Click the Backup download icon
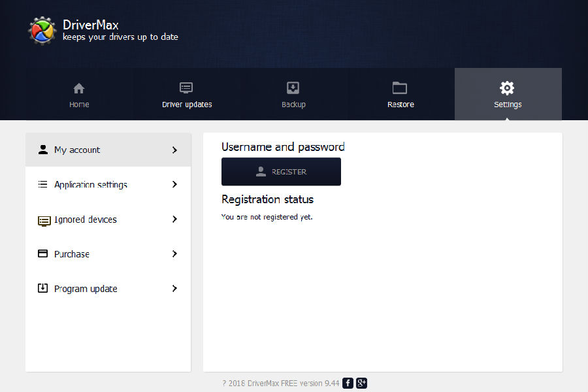588x392 pixels. click(293, 88)
